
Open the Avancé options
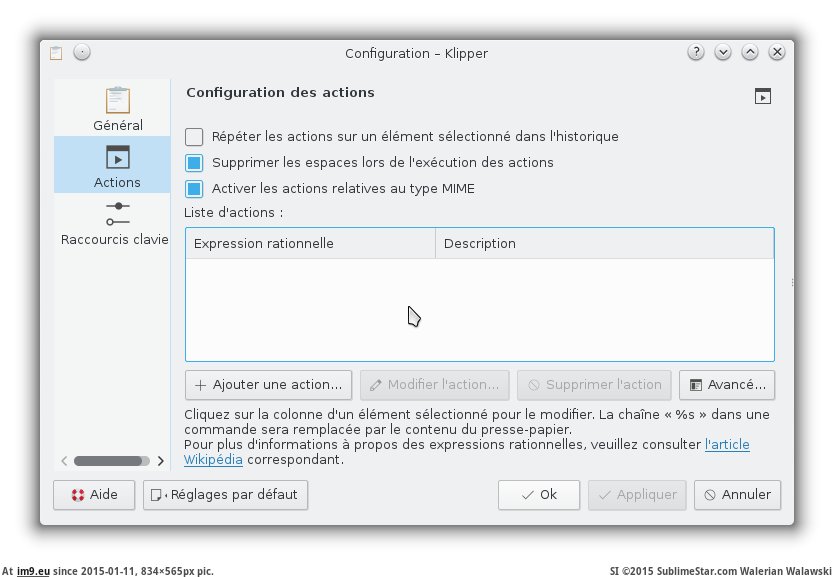[727, 385]
